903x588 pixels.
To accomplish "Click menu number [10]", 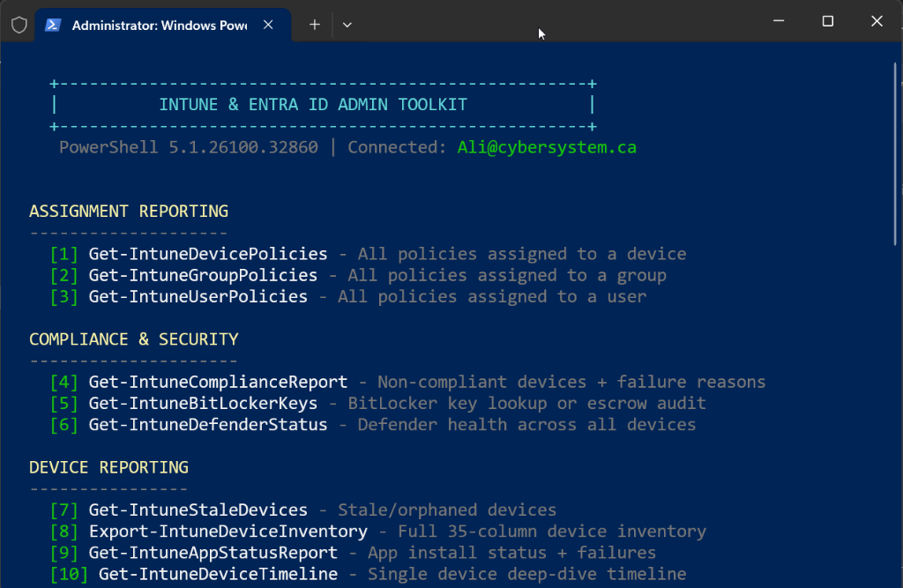I will tap(69, 574).
